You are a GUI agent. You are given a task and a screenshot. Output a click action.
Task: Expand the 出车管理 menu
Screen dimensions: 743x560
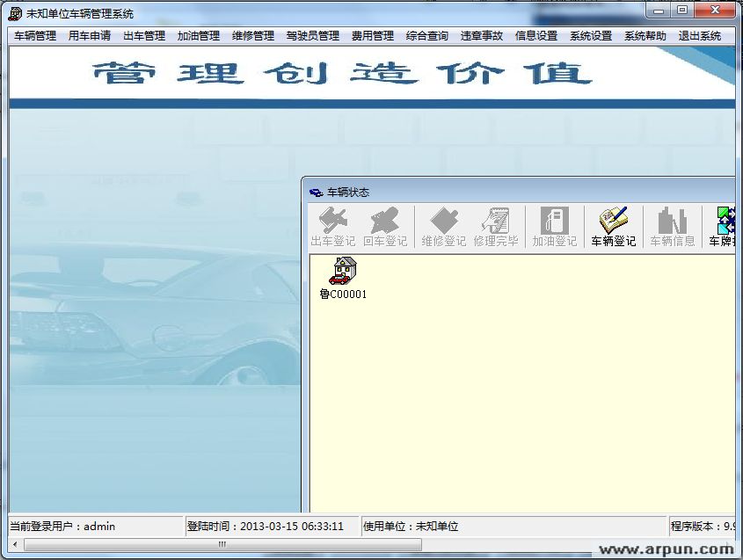pyautogui.click(x=144, y=36)
